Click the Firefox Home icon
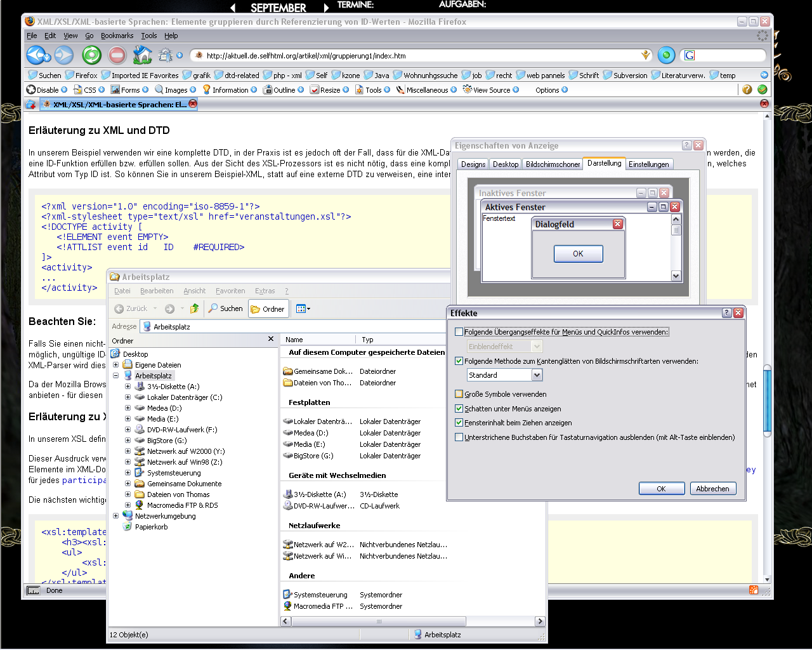The height and width of the screenshot is (650, 812). (143, 55)
